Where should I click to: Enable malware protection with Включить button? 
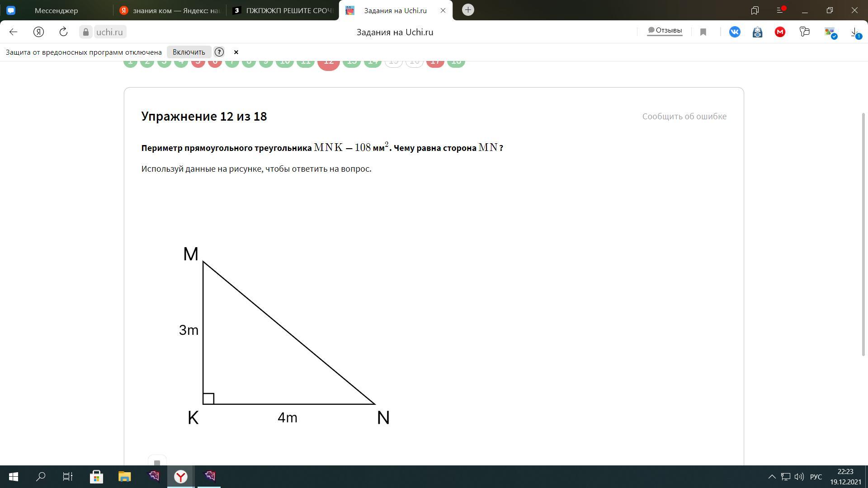[x=189, y=52]
